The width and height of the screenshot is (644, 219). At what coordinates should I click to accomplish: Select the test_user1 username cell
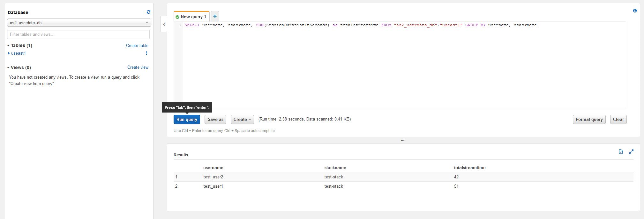[x=213, y=186]
